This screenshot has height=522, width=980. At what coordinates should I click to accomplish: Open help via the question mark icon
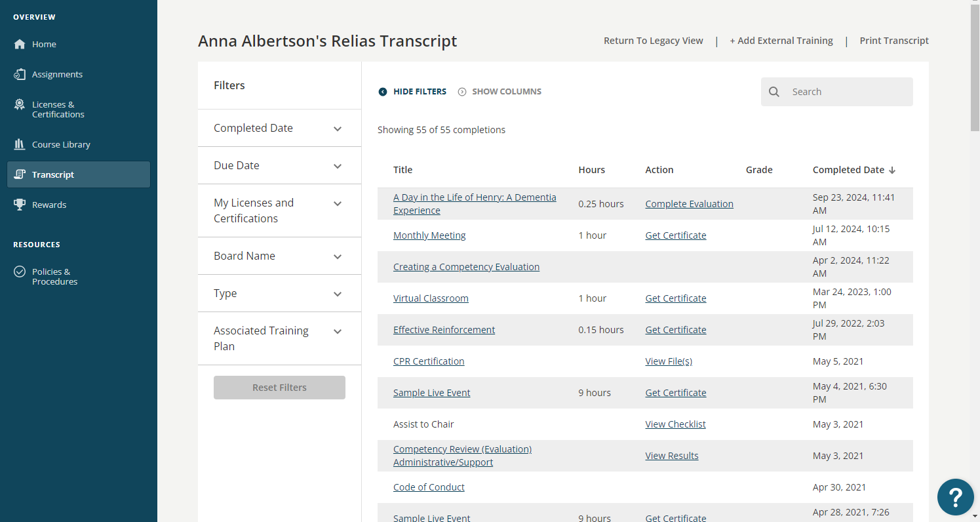[955, 497]
